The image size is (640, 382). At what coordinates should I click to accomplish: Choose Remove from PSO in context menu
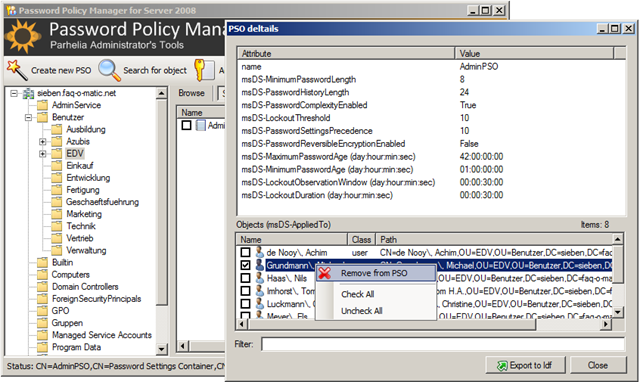pyautogui.click(x=376, y=273)
